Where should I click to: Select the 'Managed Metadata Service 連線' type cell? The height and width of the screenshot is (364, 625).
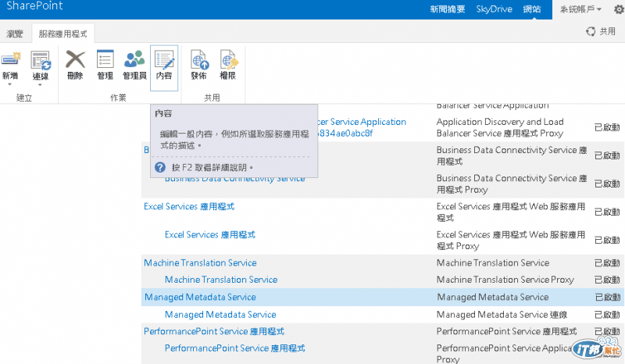(x=502, y=315)
